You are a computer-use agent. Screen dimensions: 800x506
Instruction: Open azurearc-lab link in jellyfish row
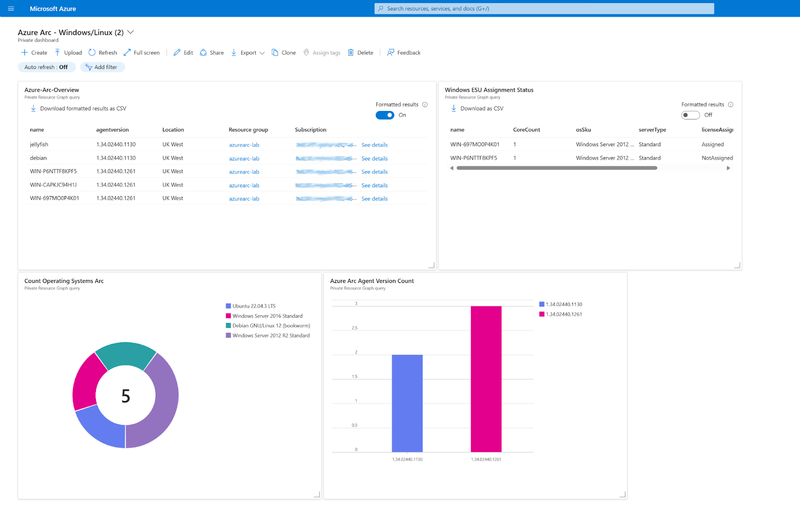[244, 145]
